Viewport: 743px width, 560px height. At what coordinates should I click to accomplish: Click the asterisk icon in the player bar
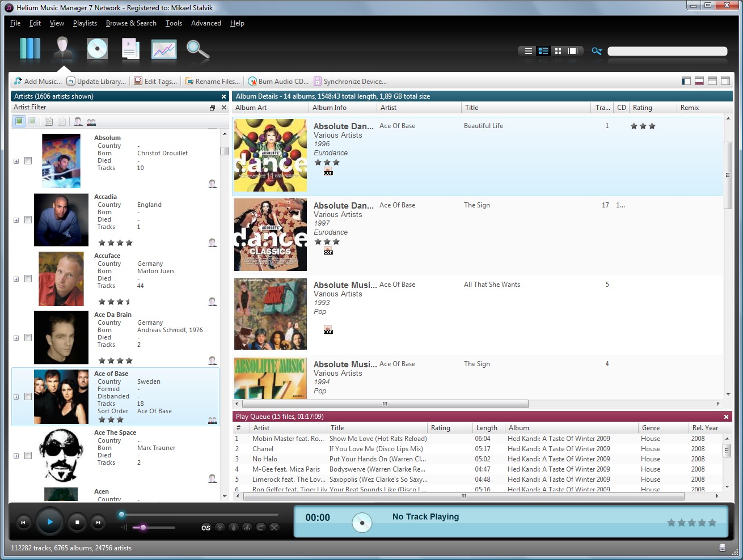[220, 527]
